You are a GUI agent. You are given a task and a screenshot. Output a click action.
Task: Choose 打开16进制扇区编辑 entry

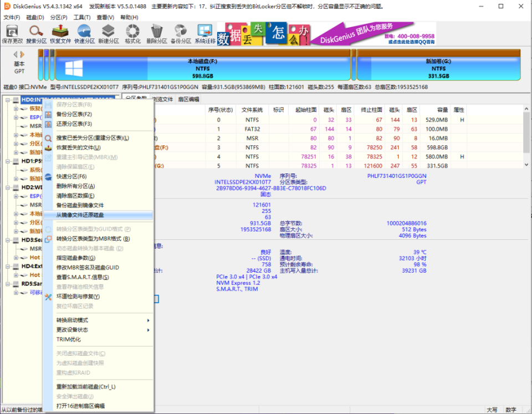[99, 406]
